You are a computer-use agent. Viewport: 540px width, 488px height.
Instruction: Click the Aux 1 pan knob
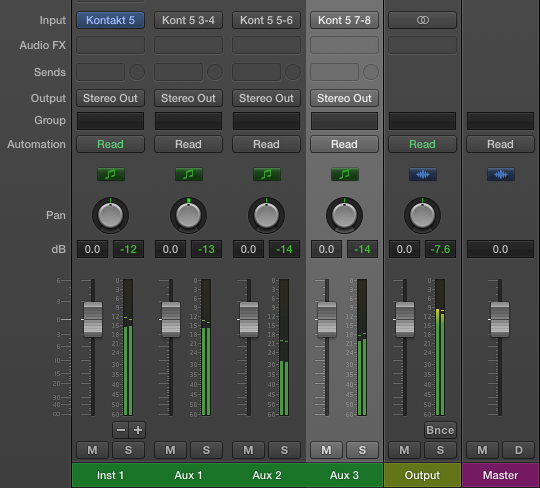(188, 215)
